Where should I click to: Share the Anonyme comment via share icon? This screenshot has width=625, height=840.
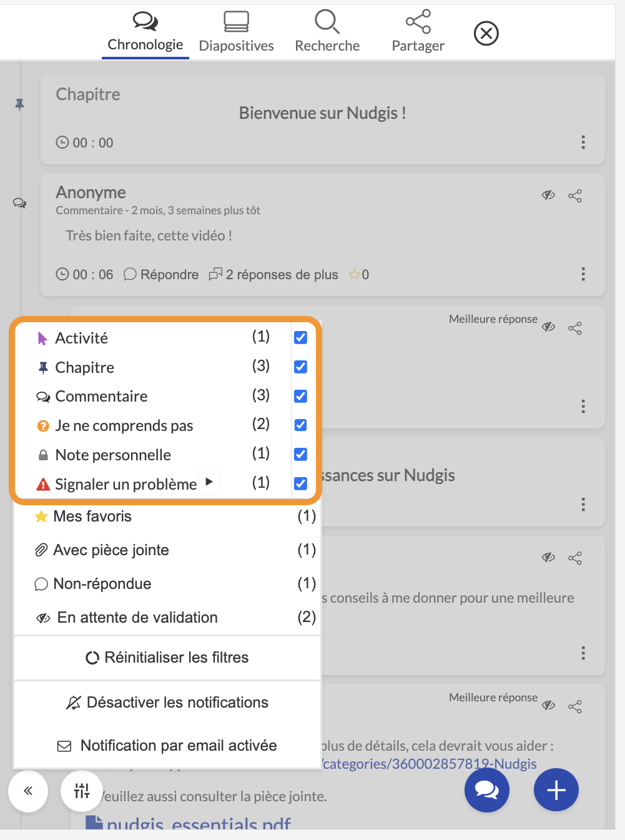575,196
